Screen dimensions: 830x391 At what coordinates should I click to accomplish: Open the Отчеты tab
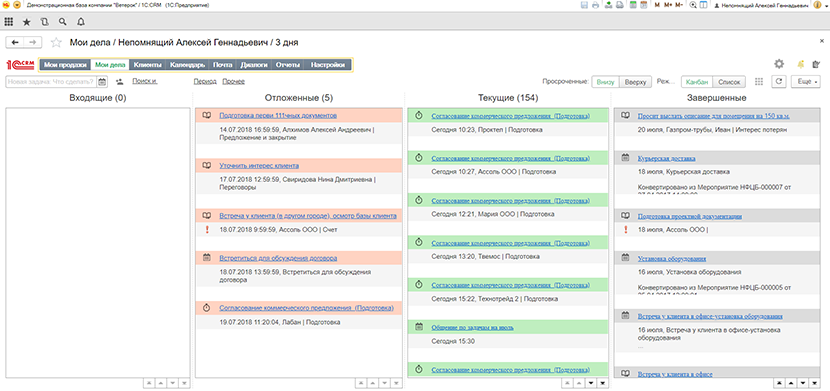click(x=288, y=65)
